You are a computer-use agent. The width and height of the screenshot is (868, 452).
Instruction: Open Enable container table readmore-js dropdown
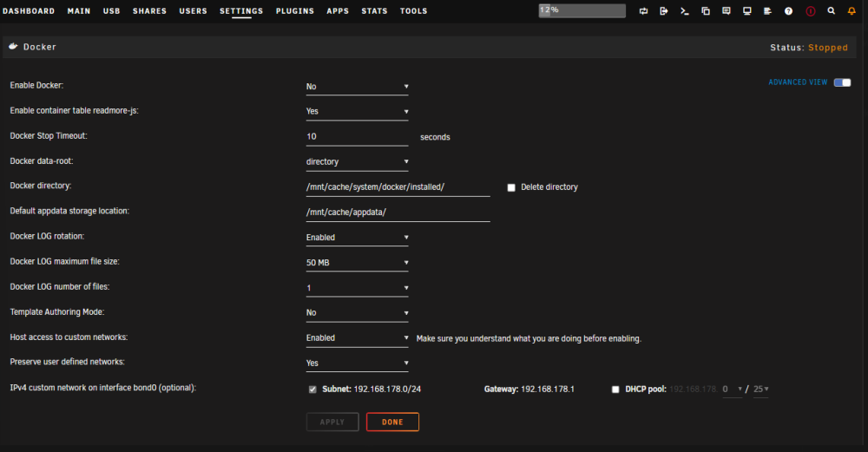[357, 112]
